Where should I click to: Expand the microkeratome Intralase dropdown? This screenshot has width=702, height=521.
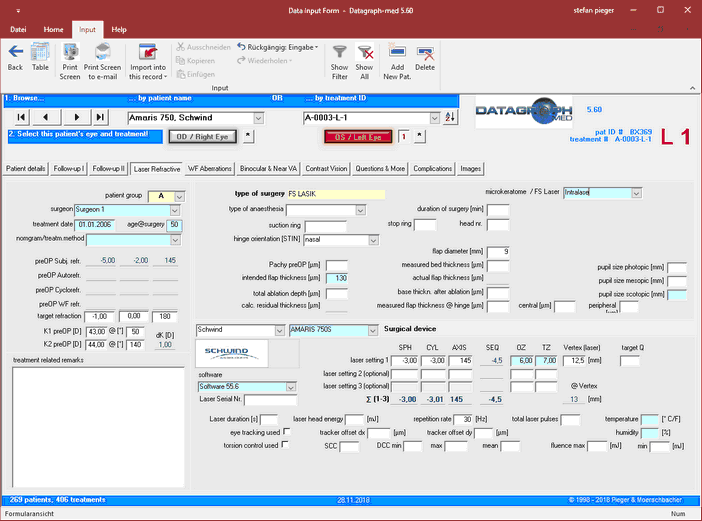(636, 192)
